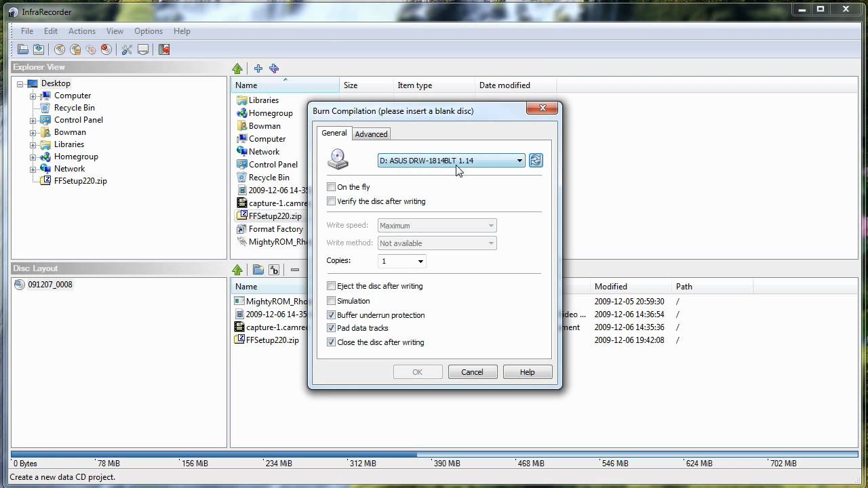Enable the On the fly option

pyautogui.click(x=331, y=186)
